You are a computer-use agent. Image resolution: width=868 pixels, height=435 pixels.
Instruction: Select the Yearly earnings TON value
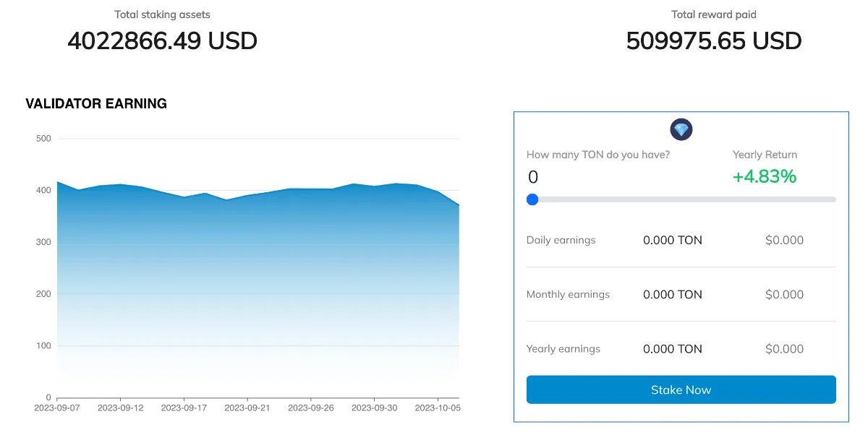point(673,348)
